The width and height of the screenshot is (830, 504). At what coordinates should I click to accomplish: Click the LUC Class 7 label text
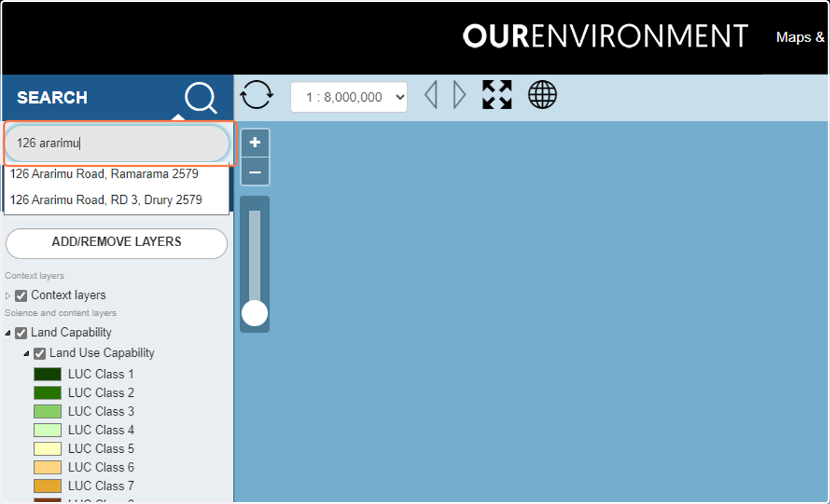click(x=101, y=486)
